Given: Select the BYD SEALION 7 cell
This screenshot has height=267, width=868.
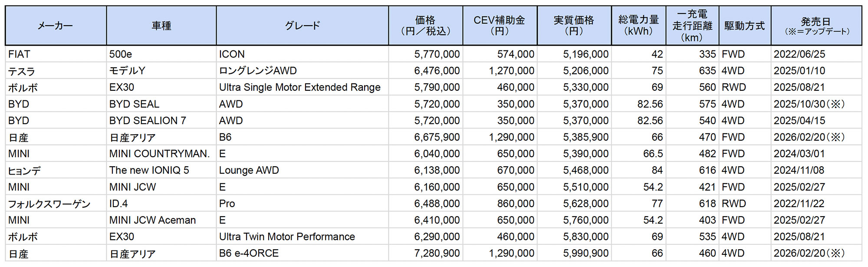Looking at the screenshot, I should (x=148, y=121).
